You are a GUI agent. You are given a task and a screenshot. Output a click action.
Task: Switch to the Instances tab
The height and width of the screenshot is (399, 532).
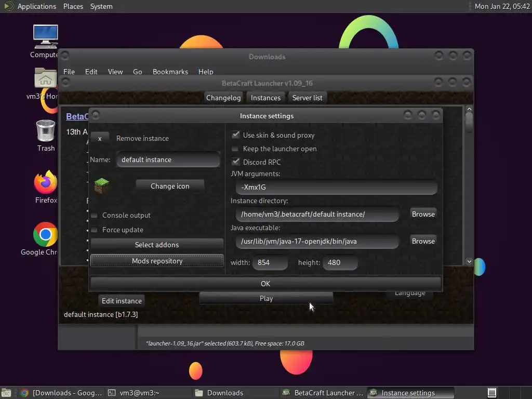pos(265,98)
